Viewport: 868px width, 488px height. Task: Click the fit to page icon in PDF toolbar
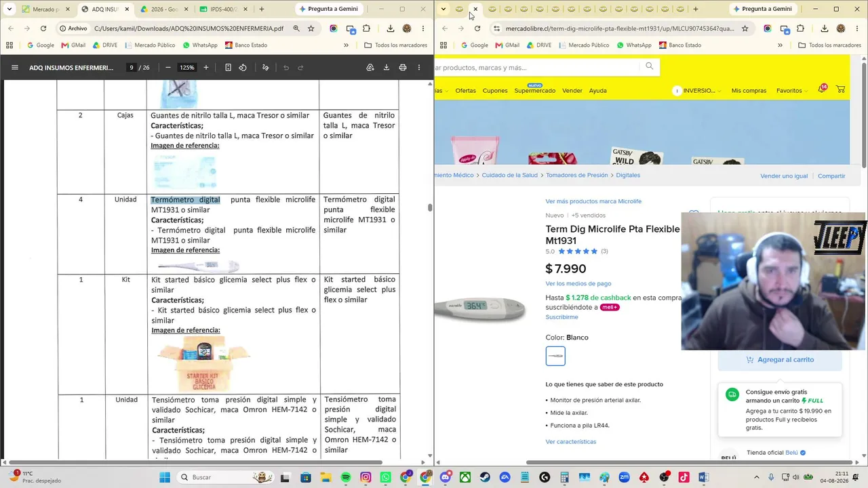228,68
